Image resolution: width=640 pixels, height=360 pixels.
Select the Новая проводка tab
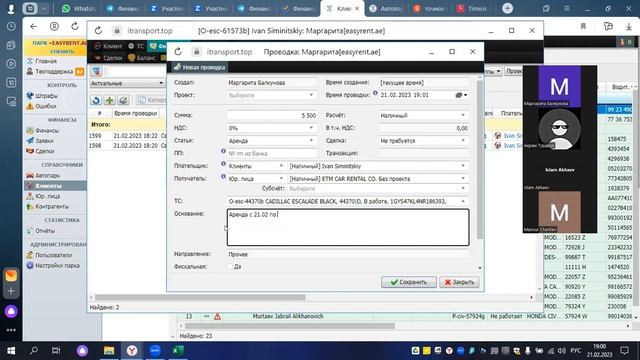[200, 67]
